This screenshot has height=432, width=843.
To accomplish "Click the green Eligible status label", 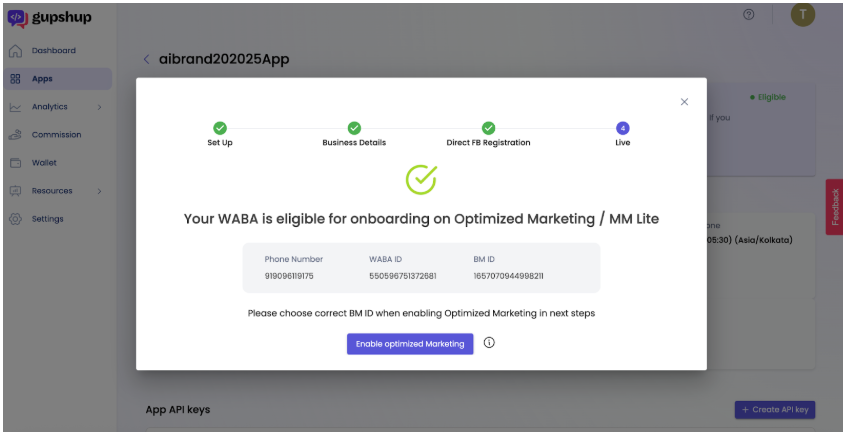I will coord(768,97).
